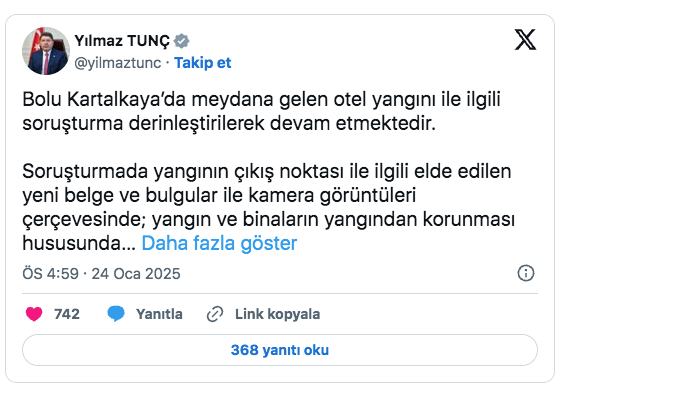Open Yılmaz TUNÇ's profile picture
The width and height of the screenshot is (686, 393).
pos(46,51)
